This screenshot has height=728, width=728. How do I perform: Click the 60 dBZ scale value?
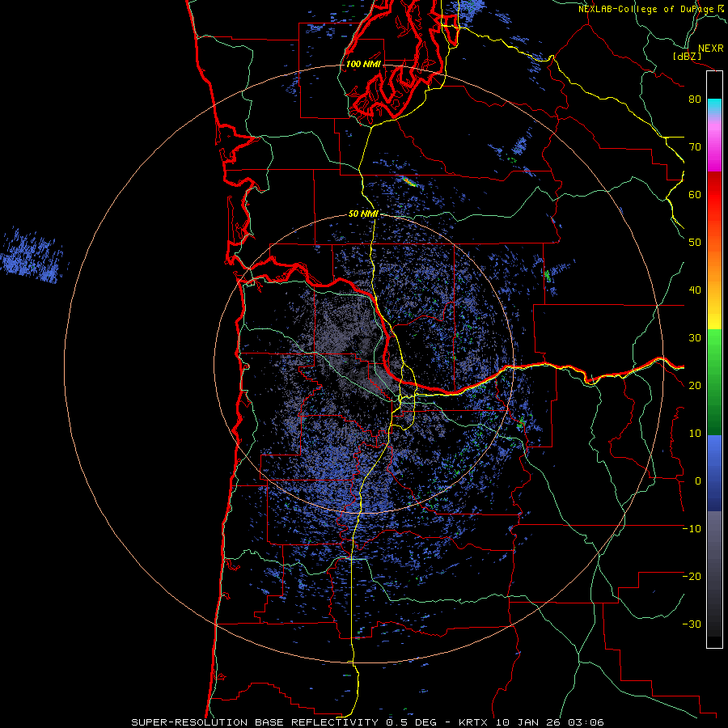pos(695,194)
